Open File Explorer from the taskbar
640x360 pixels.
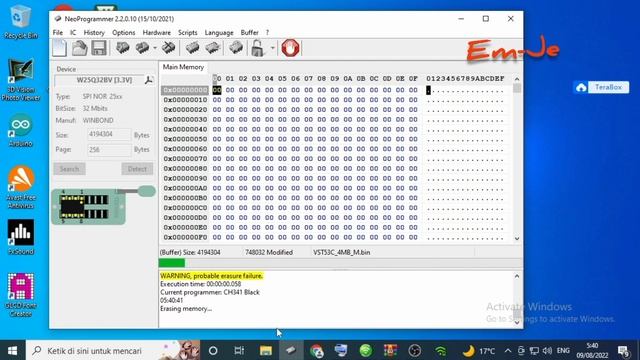tap(266, 351)
